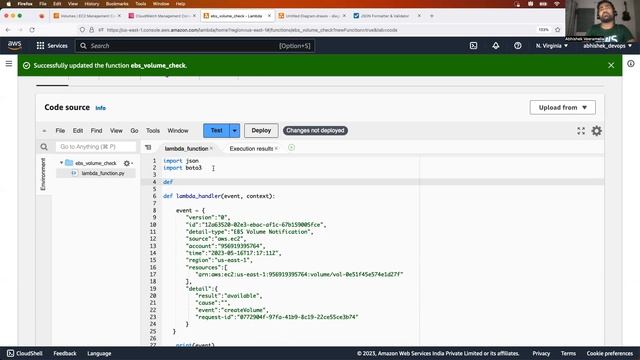Screen dimensions: 640x360
Task: Switch to the JSON Formatter browser tab
Action: (387, 16)
